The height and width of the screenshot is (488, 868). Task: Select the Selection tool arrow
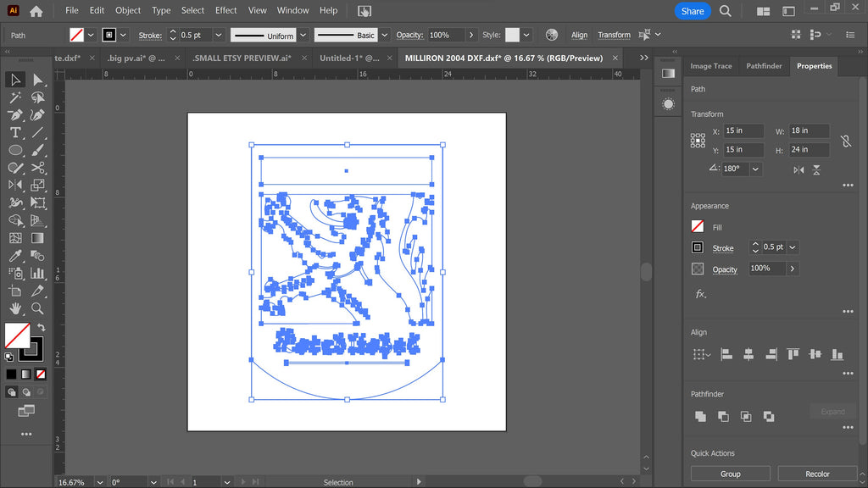pyautogui.click(x=15, y=80)
